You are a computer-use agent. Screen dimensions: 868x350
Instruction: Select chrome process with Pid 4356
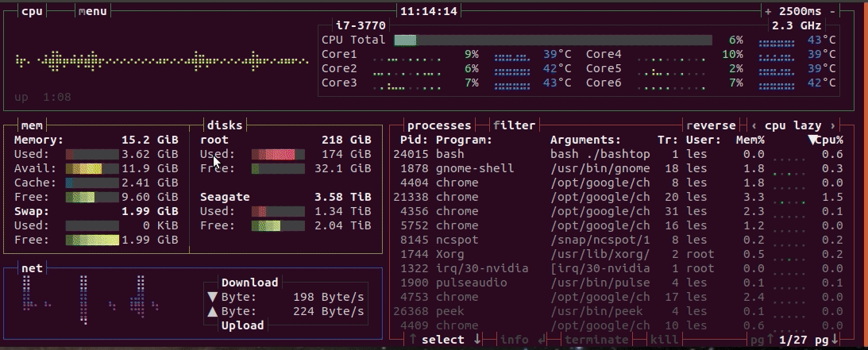pyautogui.click(x=618, y=211)
